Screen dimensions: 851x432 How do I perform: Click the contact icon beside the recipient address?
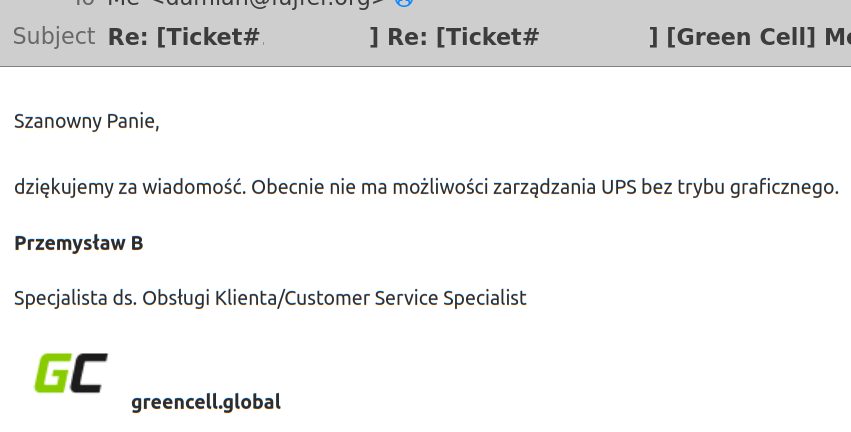point(403,3)
